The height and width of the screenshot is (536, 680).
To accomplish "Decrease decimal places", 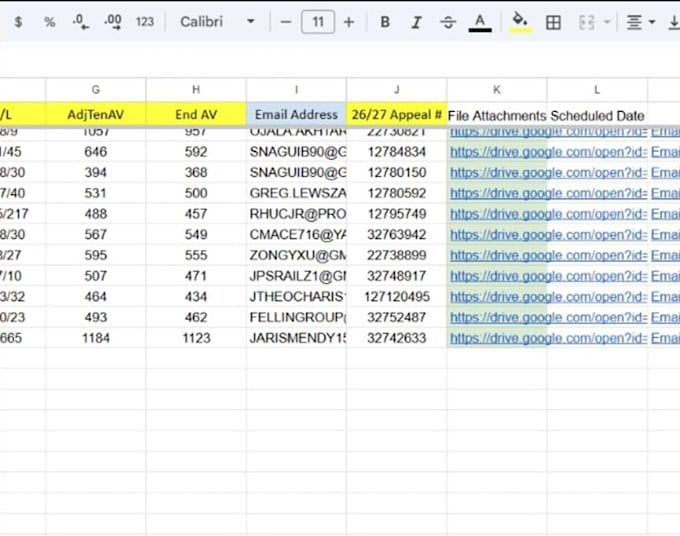I will pyautogui.click(x=81, y=22).
